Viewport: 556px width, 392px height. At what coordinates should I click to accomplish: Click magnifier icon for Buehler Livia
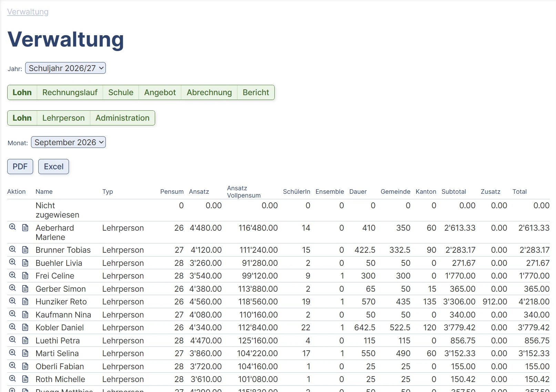tap(12, 262)
